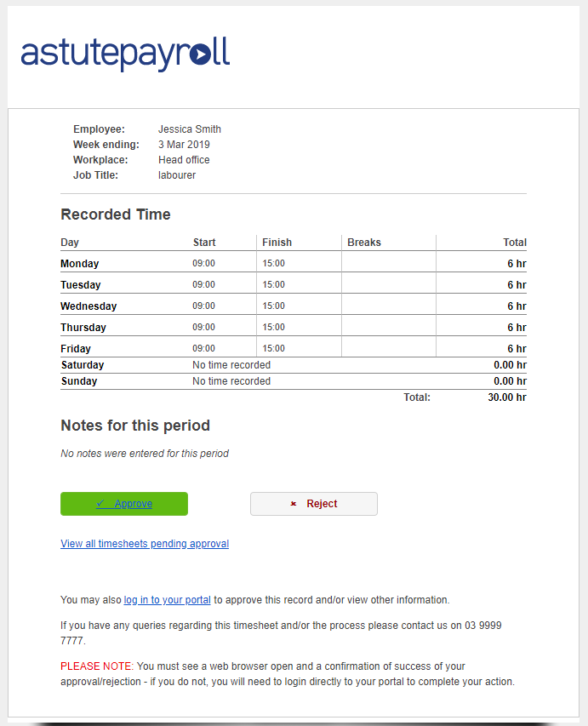Select Monday's row in Recorded Time
The width and height of the screenshot is (588, 726).
click(255, 263)
